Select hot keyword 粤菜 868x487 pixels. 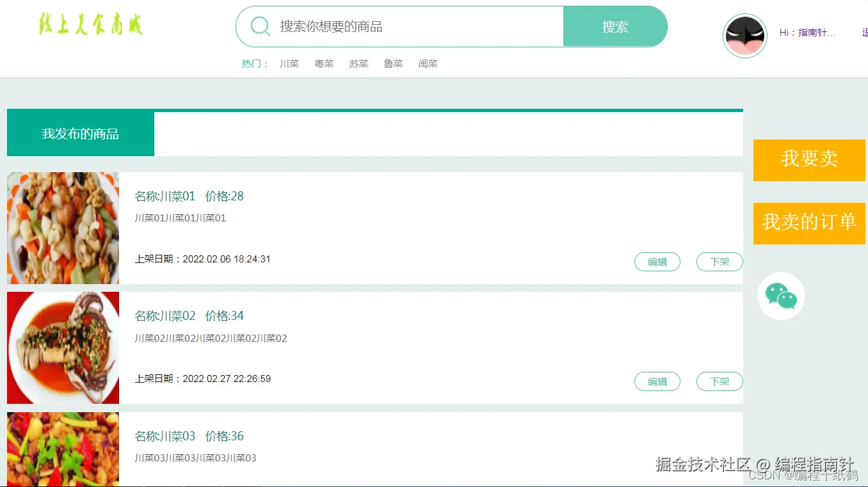coord(325,63)
